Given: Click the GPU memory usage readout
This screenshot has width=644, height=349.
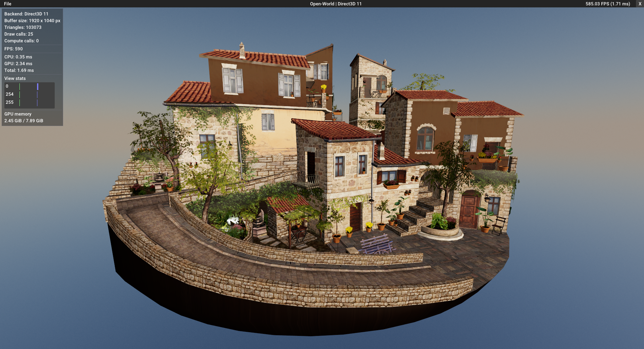Looking at the screenshot, I should 23,121.
